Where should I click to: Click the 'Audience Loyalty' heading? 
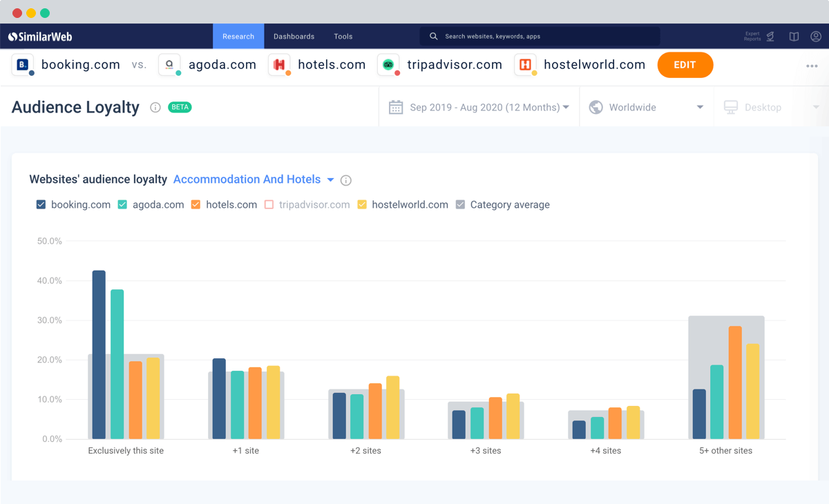pos(75,107)
